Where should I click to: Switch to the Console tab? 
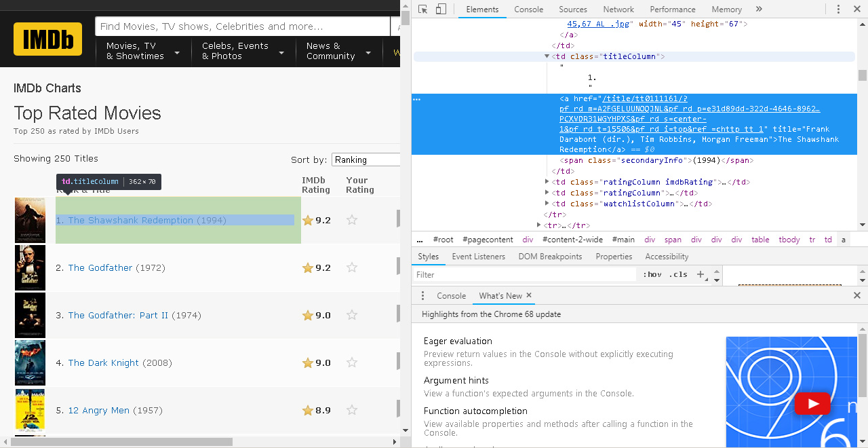coord(529,10)
